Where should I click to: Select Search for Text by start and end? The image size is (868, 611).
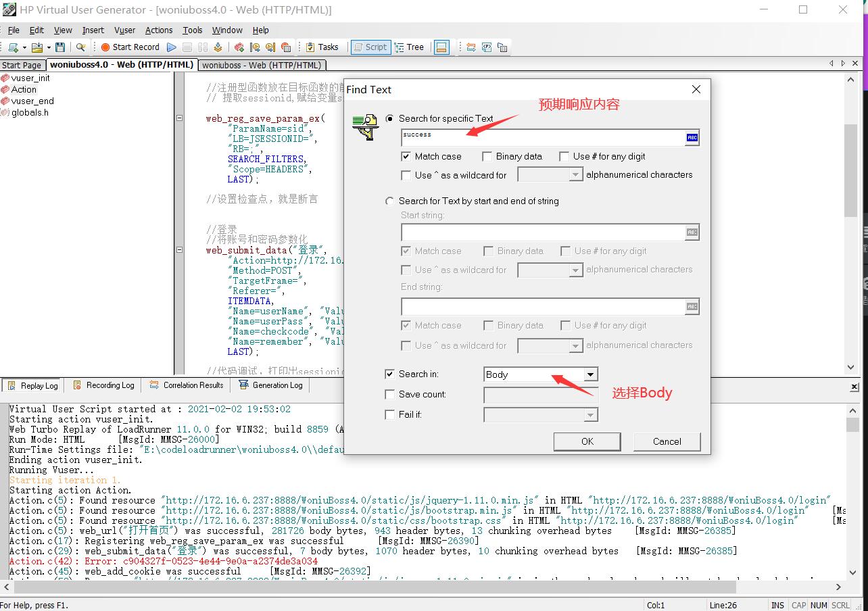coord(390,201)
